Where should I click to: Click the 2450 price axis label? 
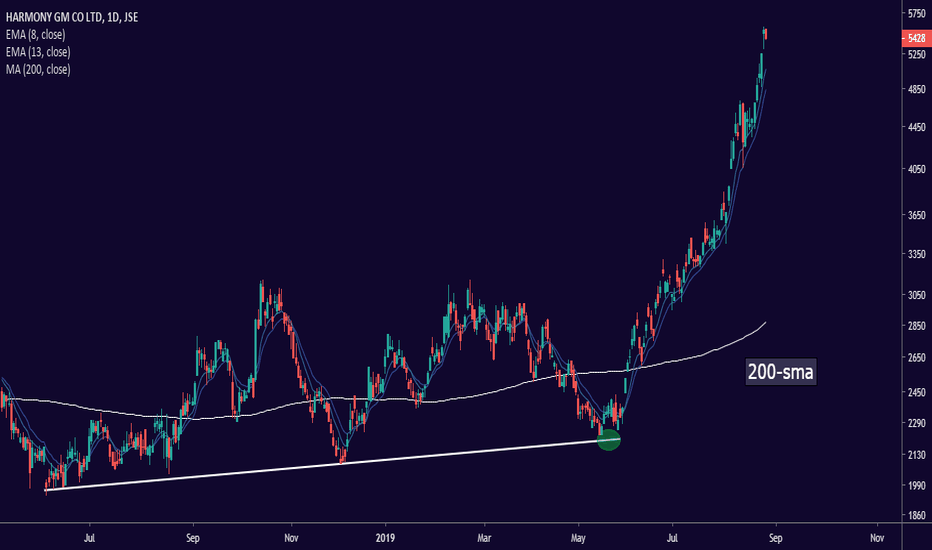917,392
